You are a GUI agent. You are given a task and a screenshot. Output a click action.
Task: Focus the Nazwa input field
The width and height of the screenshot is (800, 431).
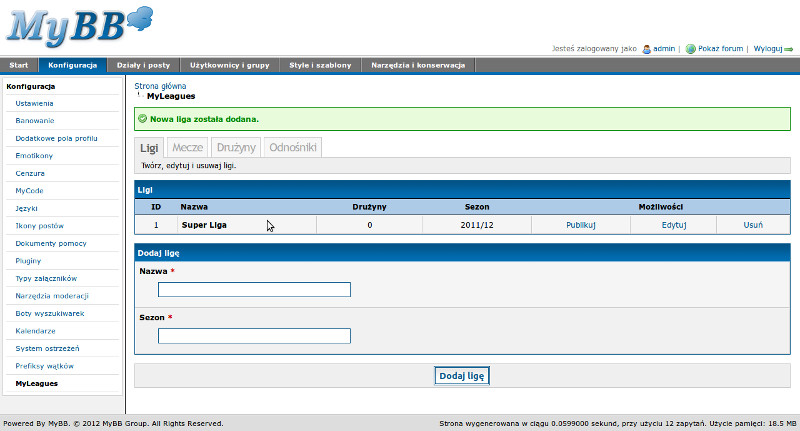click(x=254, y=290)
